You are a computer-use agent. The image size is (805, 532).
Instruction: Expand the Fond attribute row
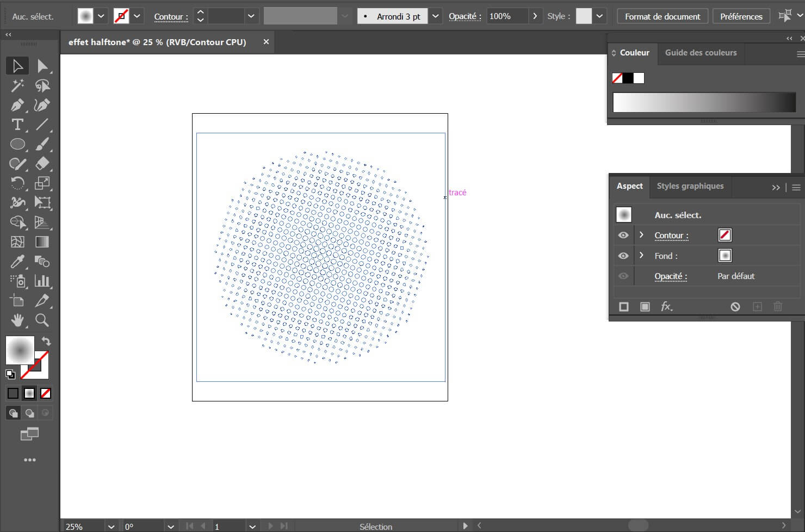coord(641,255)
